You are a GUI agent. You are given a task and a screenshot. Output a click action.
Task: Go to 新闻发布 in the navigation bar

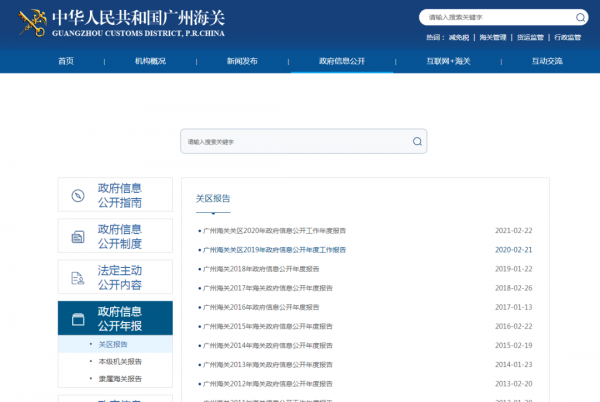[242, 61]
